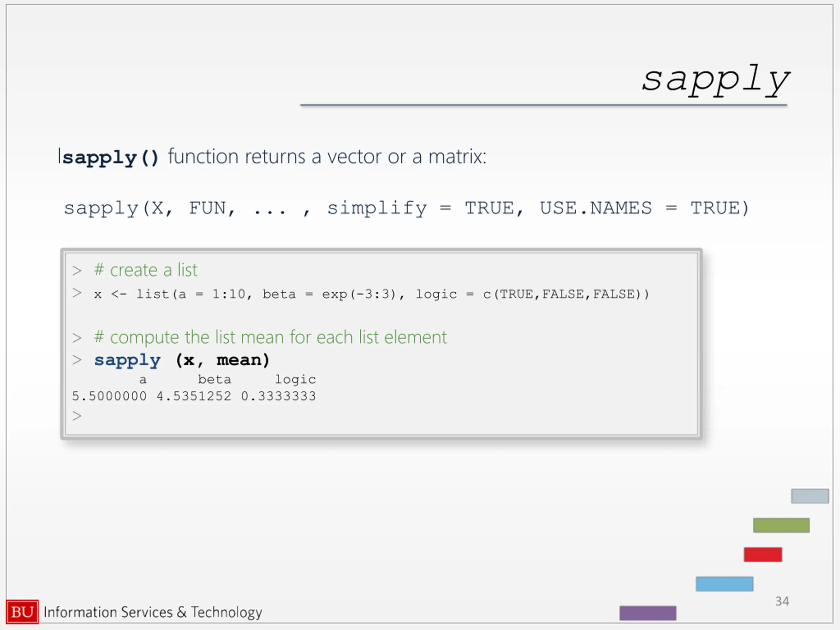
Task: Click the light blue rectangle decoration
Action: pyautogui.click(x=724, y=584)
